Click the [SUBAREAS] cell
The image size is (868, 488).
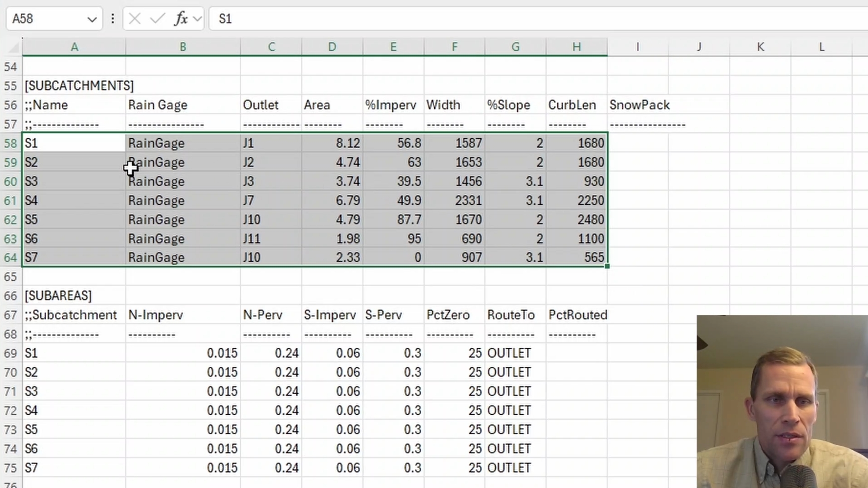click(x=74, y=296)
